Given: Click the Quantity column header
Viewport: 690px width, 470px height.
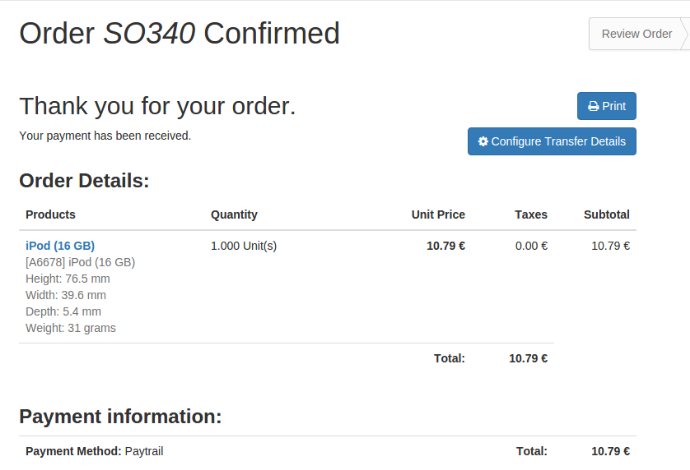Looking at the screenshot, I should 234,215.
